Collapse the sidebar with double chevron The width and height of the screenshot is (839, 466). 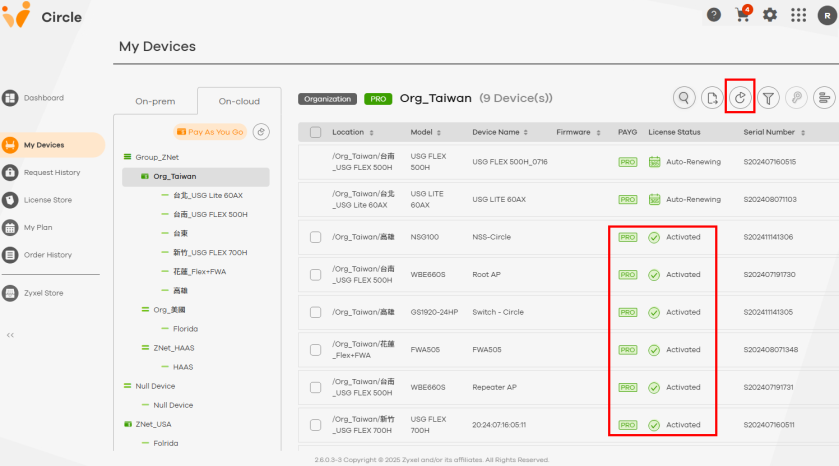tap(10, 335)
